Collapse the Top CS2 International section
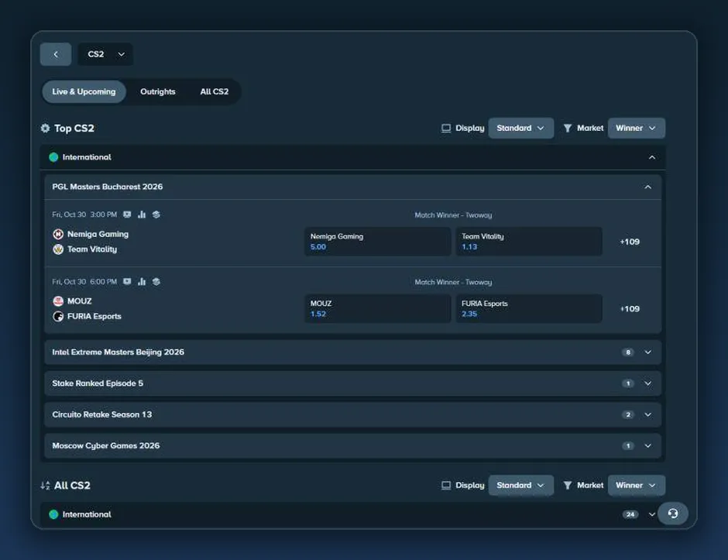 652,157
